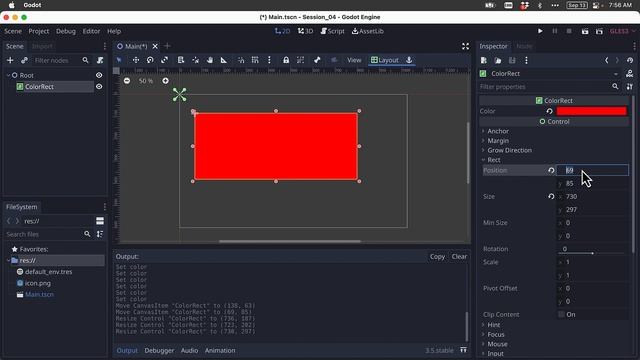Screen dimensions: 640x360
Task: Instance a child scene with the link icon
Action: (x=24, y=60)
